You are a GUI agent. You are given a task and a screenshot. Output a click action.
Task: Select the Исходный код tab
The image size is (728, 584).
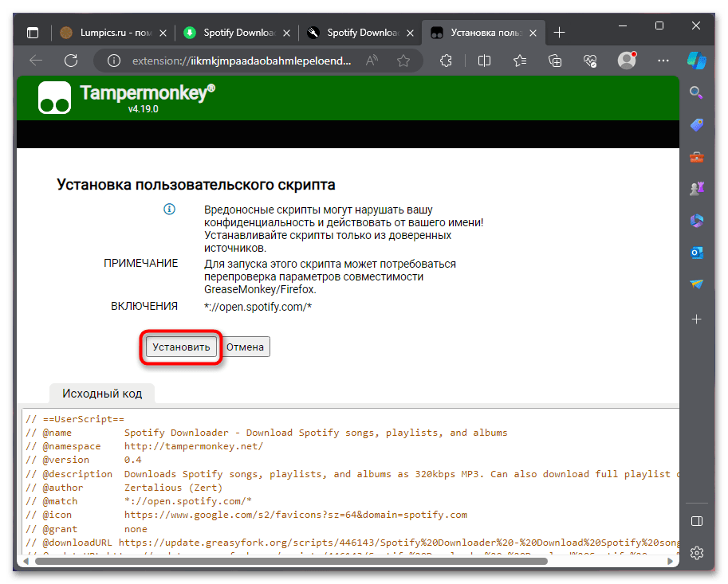point(102,394)
